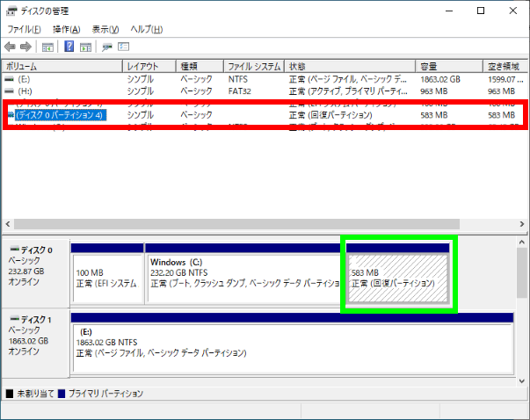Select the (E:) 1863.02 GB NTFS partition block
Screen dimensions: 530x420
(x=293, y=344)
